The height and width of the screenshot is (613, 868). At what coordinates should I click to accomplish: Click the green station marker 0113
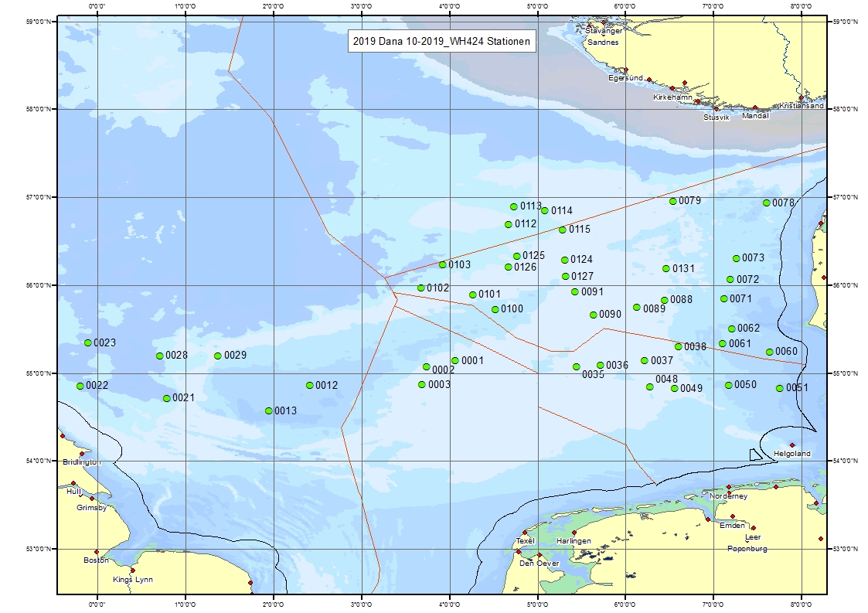(514, 207)
